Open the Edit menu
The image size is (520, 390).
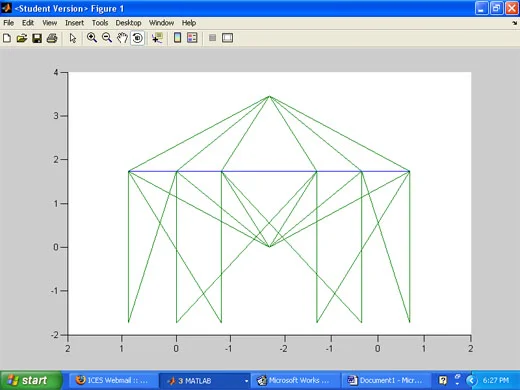[x=28, y=23]
